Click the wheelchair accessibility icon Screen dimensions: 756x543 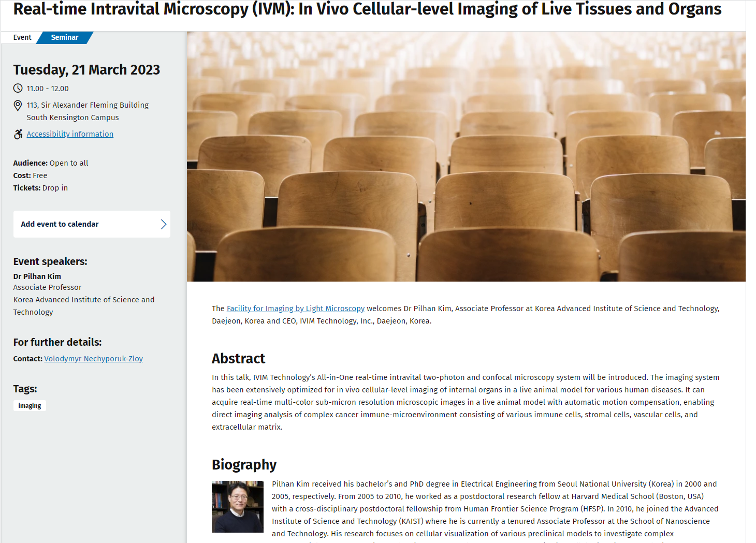pos(18,134)
